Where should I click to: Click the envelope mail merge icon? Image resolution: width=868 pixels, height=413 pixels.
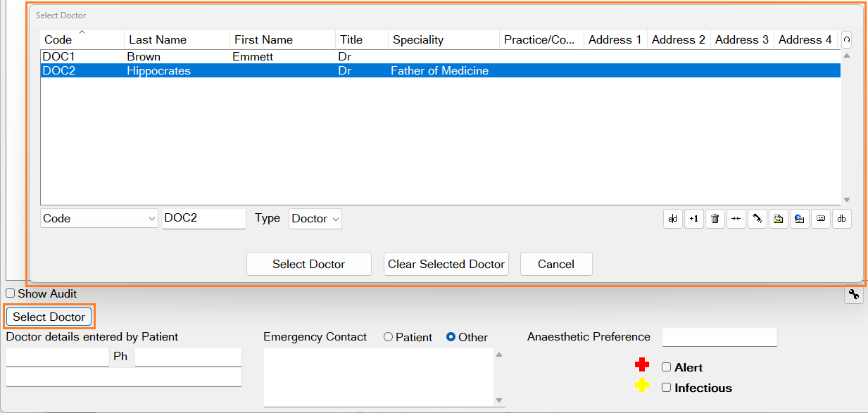(778, 219)
